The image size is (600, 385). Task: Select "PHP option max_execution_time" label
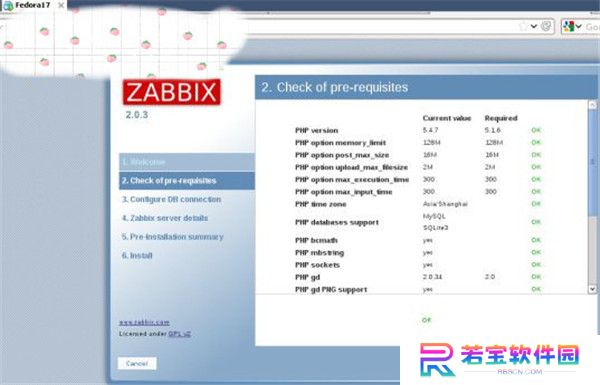click(x=352, y=179)
